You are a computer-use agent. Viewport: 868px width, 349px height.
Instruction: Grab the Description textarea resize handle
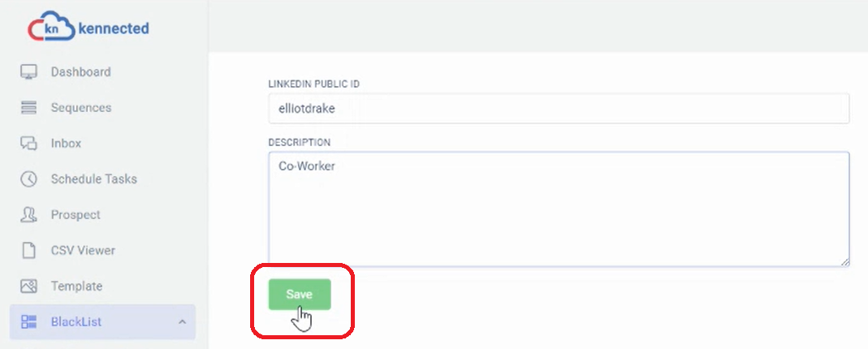click(x=844, y=262)
